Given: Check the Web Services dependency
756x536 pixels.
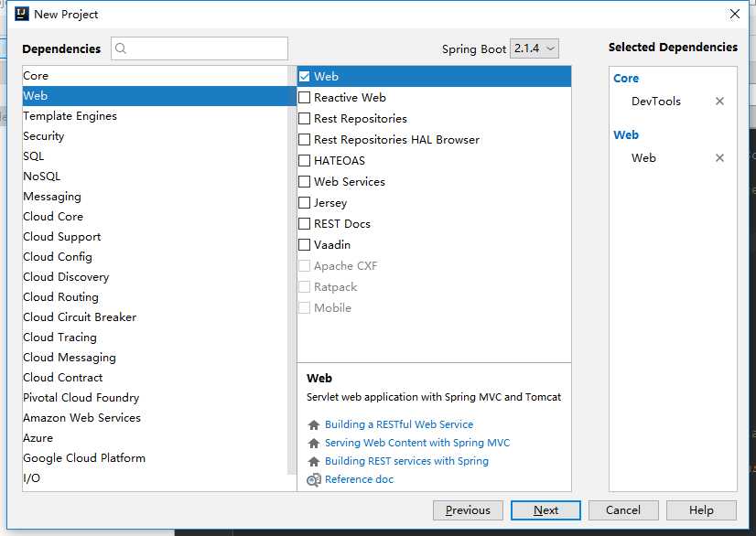Looking at the screenshot, I should point(304,182).
